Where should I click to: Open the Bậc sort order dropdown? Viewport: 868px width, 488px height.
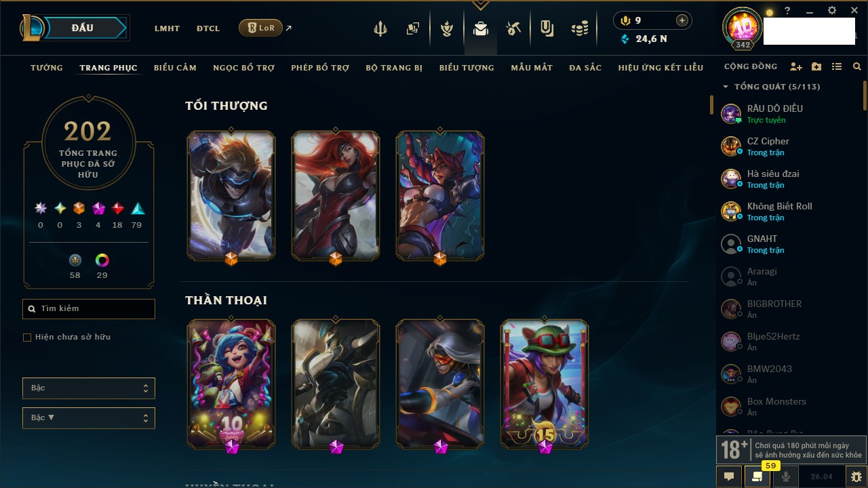pyautogui.click(x=89, y=418)
